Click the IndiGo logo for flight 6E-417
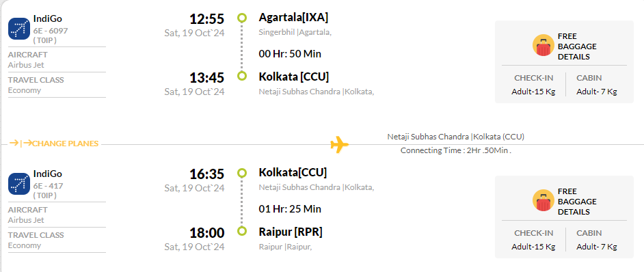Screen dimensions: 644x272 (19, 184)
